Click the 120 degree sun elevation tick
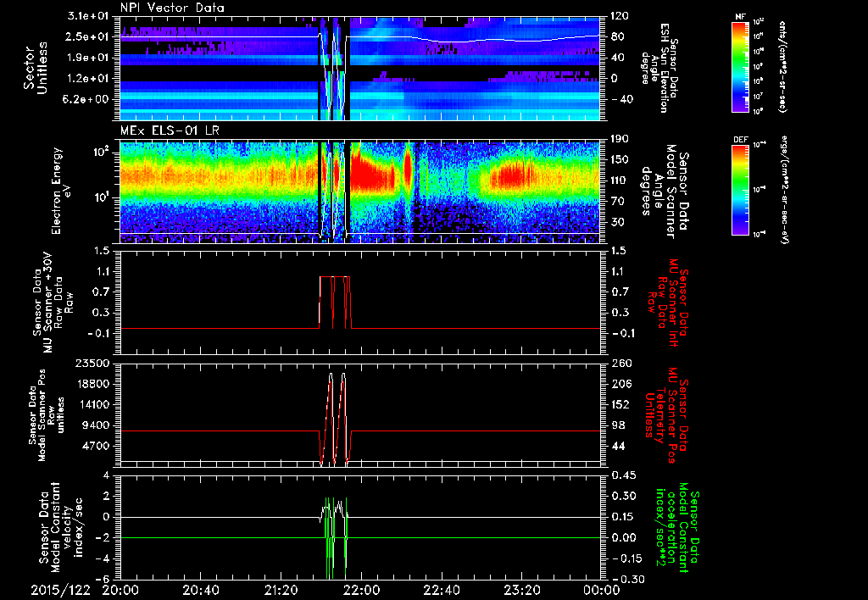868x600 pixels. [620, 15]
